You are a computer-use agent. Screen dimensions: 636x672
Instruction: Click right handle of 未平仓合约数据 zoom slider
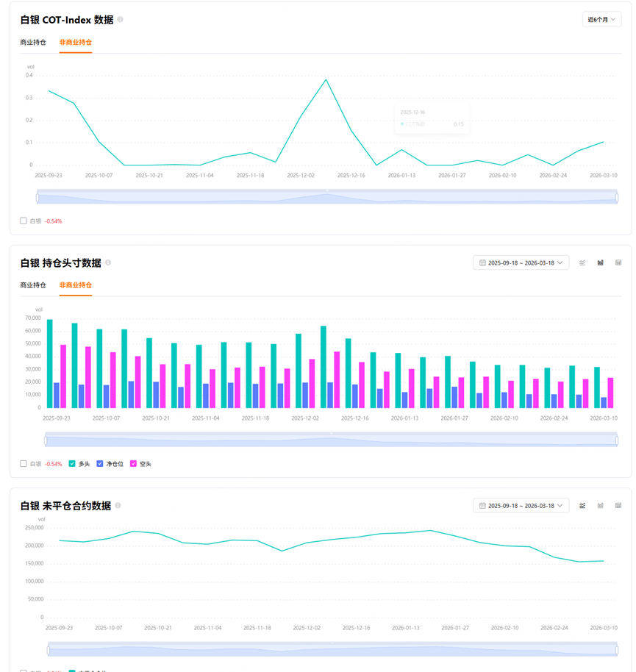pyautogui.click(x=617, y=650)
